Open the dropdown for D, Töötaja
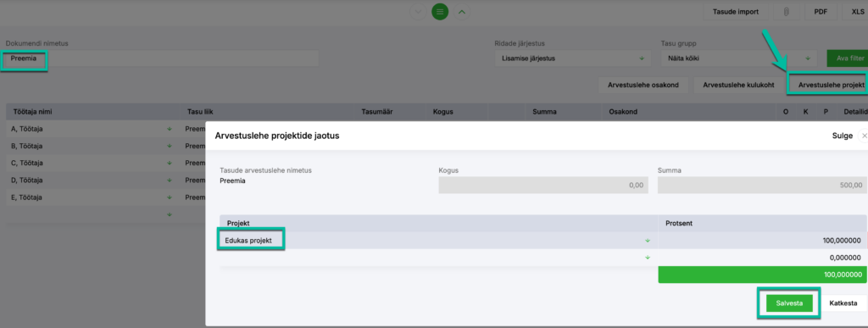 pyautogui.click(x=170, y=181)
